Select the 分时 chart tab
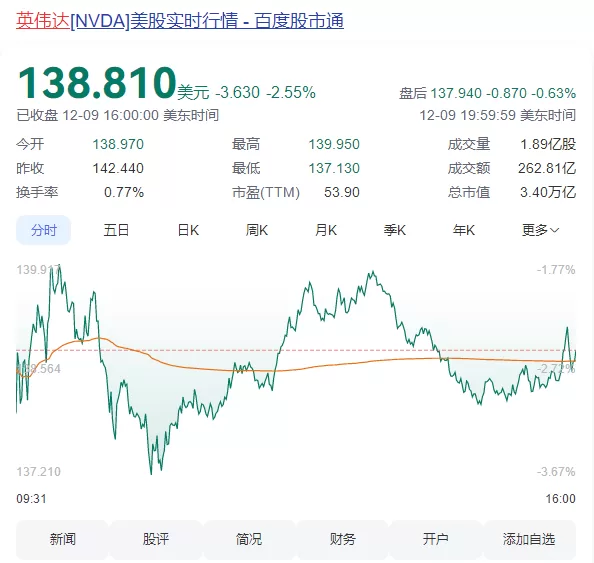The height and width of the screenshot is (563, 594). (x=44, y=230)
